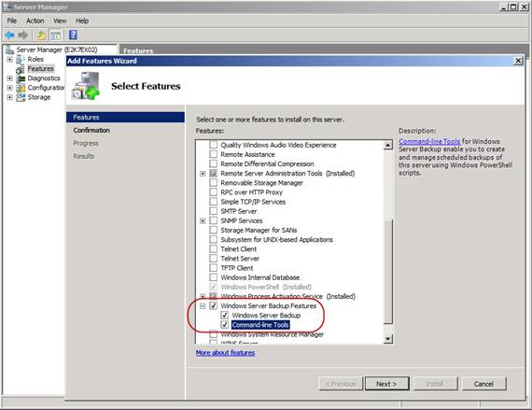Check the Remote Assistance feature

tap(213, 154)
